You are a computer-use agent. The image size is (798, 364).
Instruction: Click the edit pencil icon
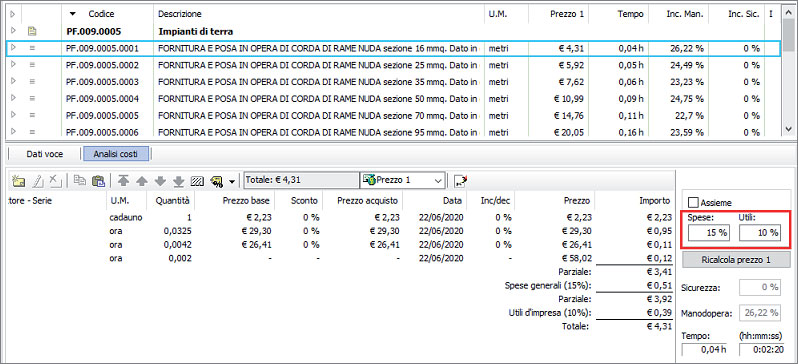point(38,180)
